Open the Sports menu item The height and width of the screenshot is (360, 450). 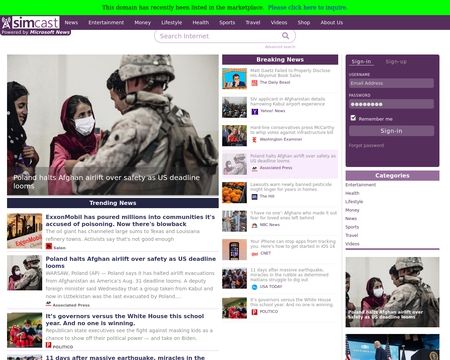tap(227, 23)
